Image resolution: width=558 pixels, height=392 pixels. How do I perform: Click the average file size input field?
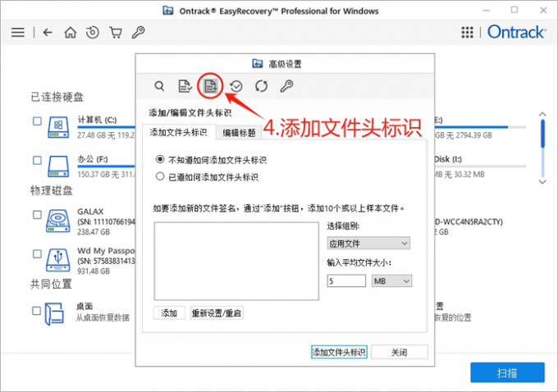tap(346, 281)
